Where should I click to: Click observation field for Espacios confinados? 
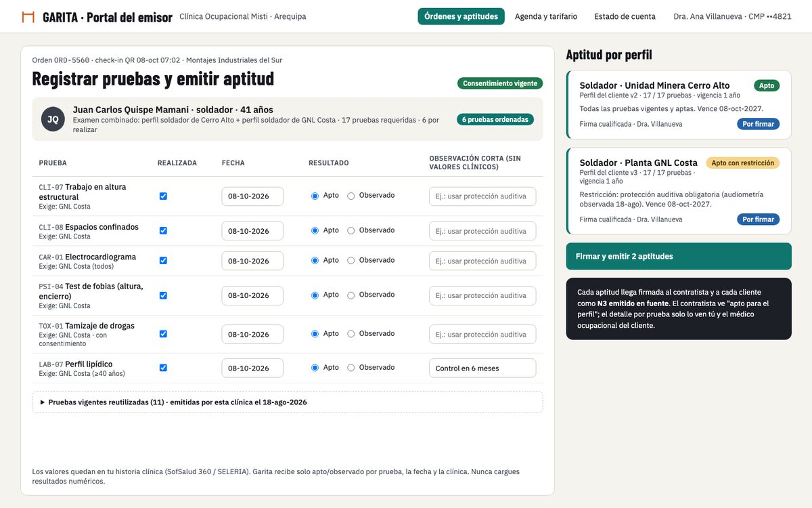pos(482,231)
